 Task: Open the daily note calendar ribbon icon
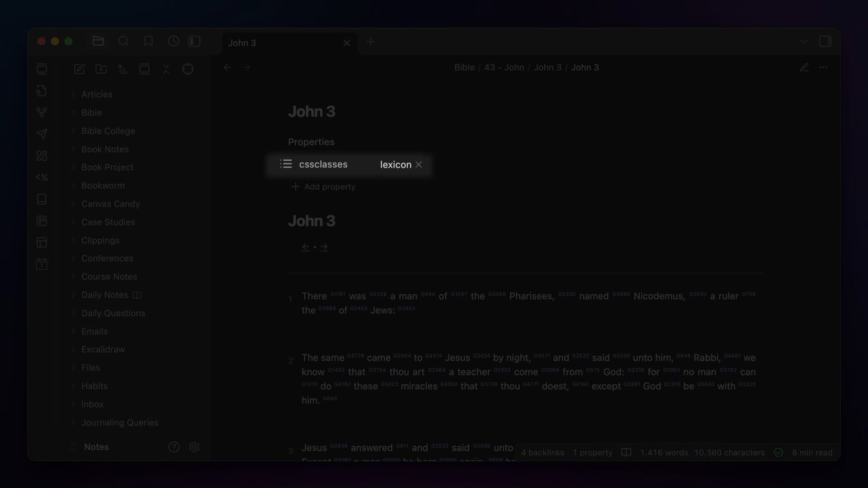[x=42, y=264]
